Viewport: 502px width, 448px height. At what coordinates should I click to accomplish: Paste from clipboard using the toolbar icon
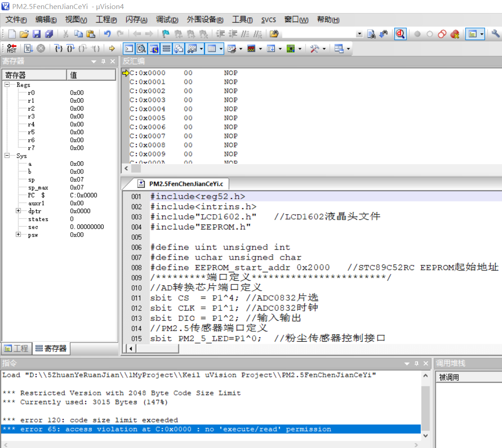(91, 34)
